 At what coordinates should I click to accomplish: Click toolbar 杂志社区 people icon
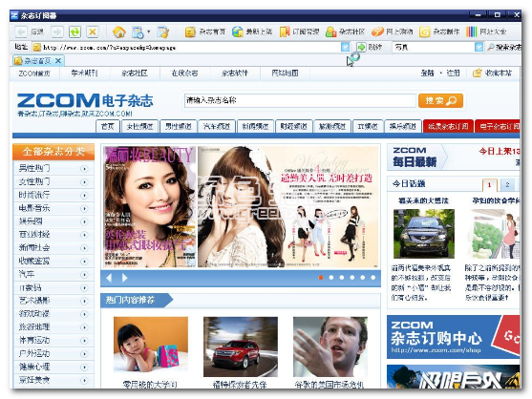pos(346,31)
